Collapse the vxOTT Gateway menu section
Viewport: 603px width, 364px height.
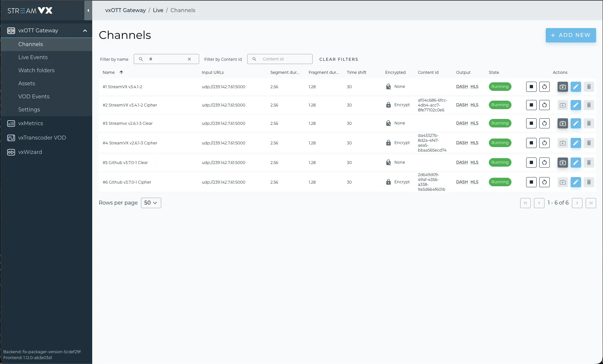point(85,31)
